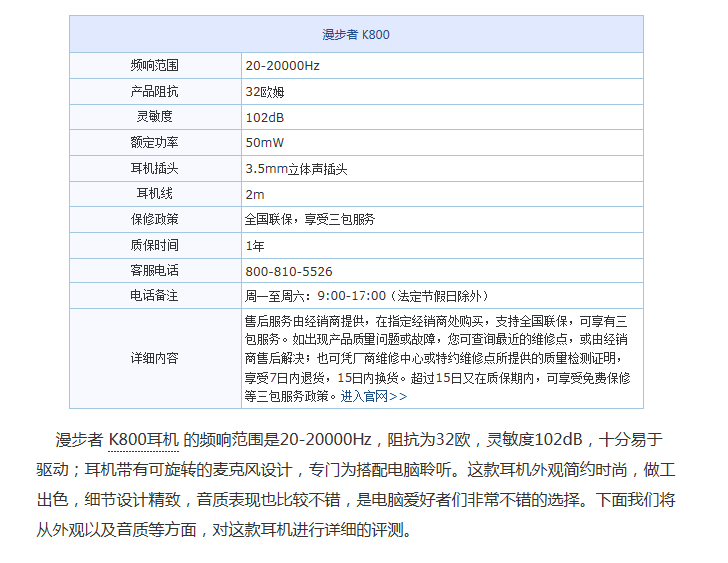Select the 32欧姆 table value
This screenshot has width=728, height=563.
265,92
